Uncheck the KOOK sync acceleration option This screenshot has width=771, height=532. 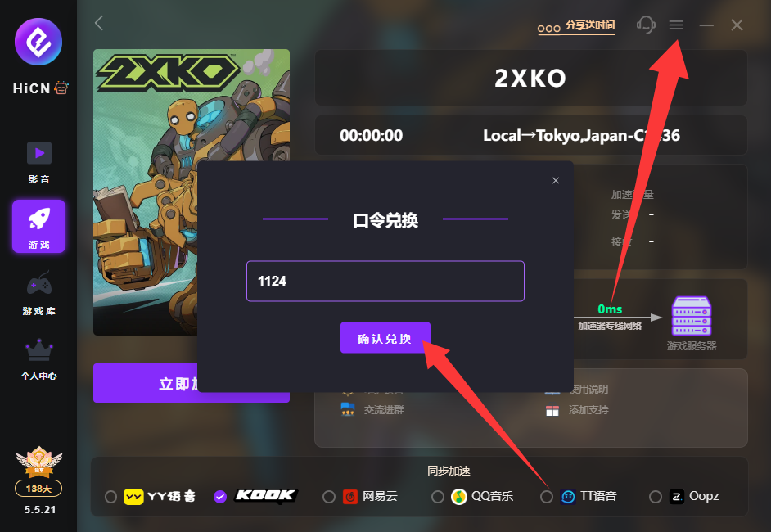220,497
